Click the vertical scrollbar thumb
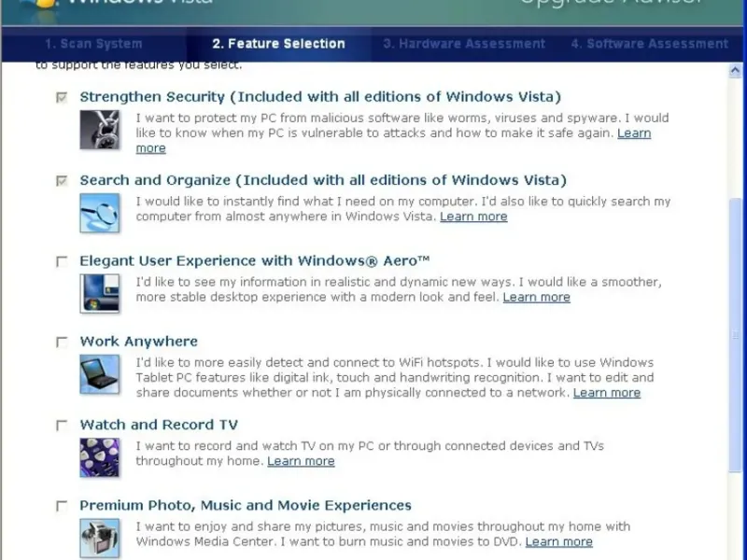This screenshot has width=747, height=560. click(735, 335)
